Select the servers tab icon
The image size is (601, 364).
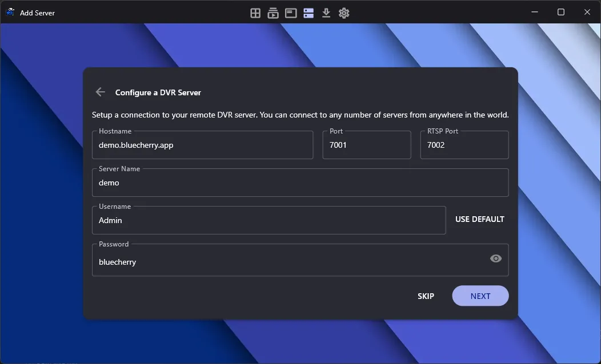[x=308, y=13]
